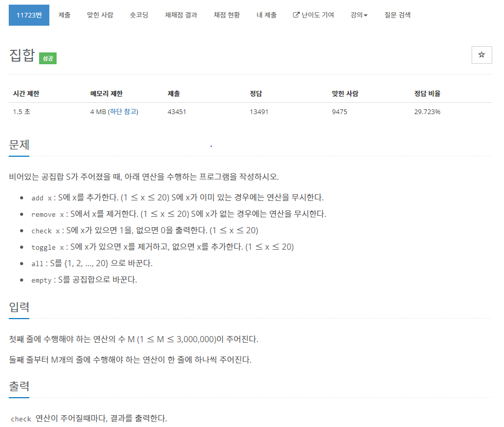Click the 정답 column header
Image resolution: width=504 pixels, height=427 pixels.
(x=256, y=94)
